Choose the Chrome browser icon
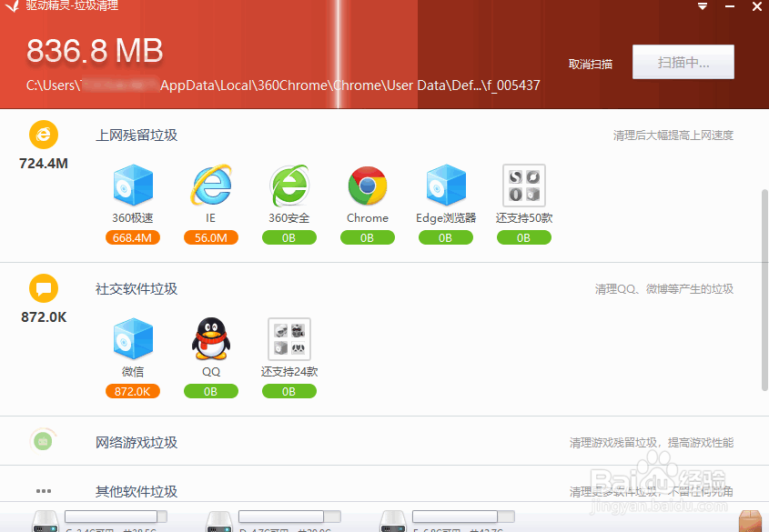 pos(368,186)
